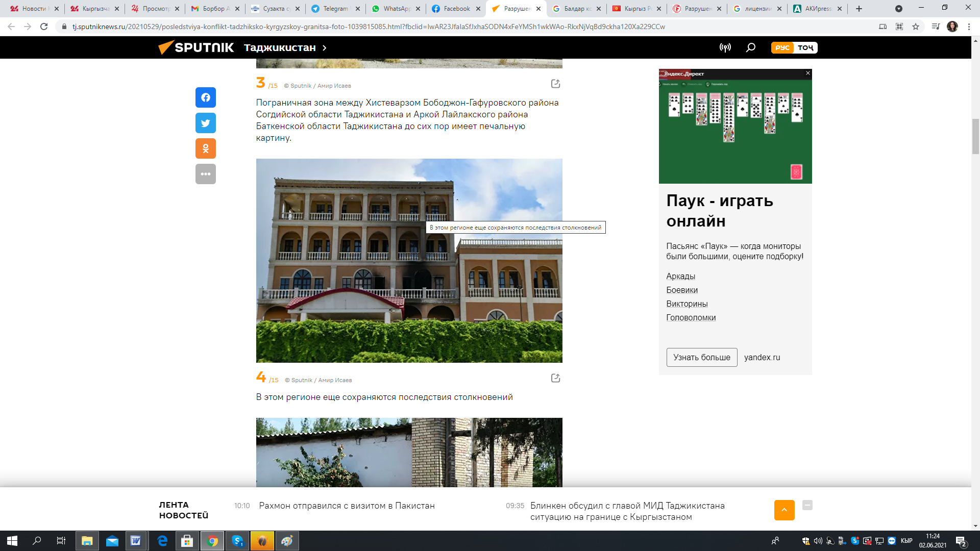Click the Twitter share icon

click(x=205, y=123)
